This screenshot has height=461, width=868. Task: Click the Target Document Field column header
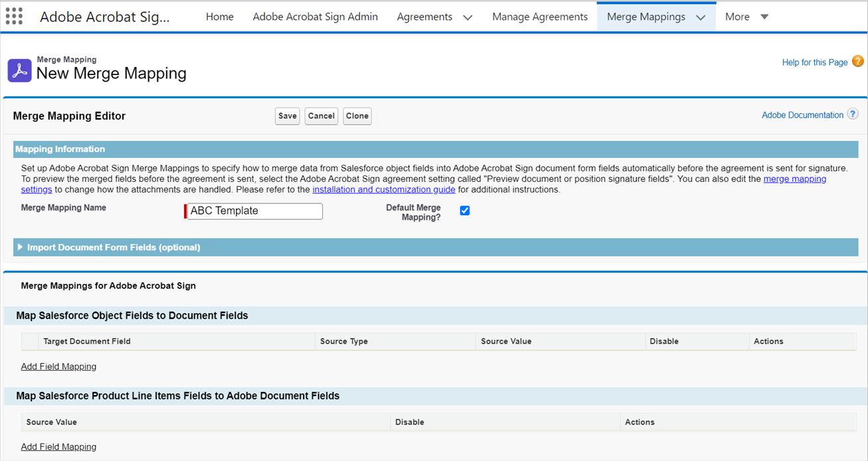coord(87,341)
